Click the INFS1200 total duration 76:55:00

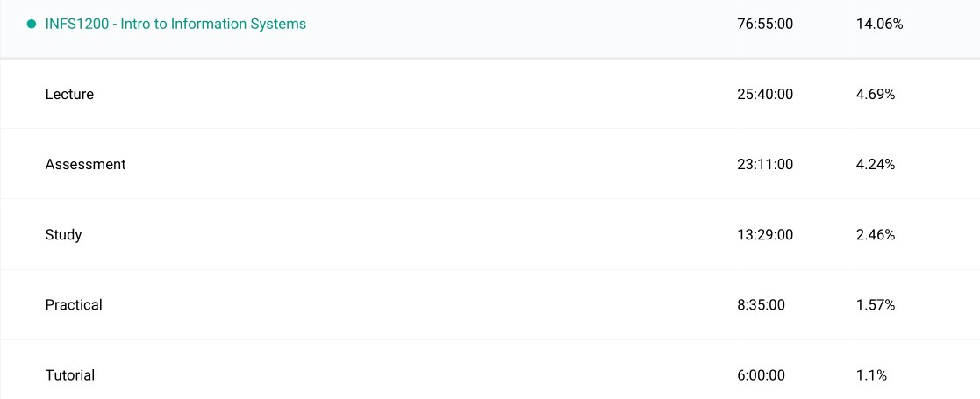point(765,25)
